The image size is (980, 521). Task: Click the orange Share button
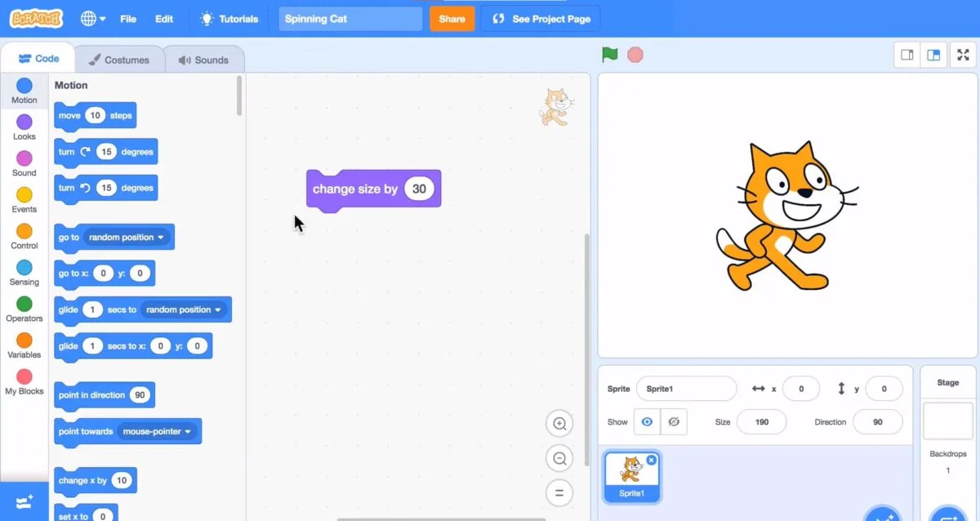click(452, 19)
